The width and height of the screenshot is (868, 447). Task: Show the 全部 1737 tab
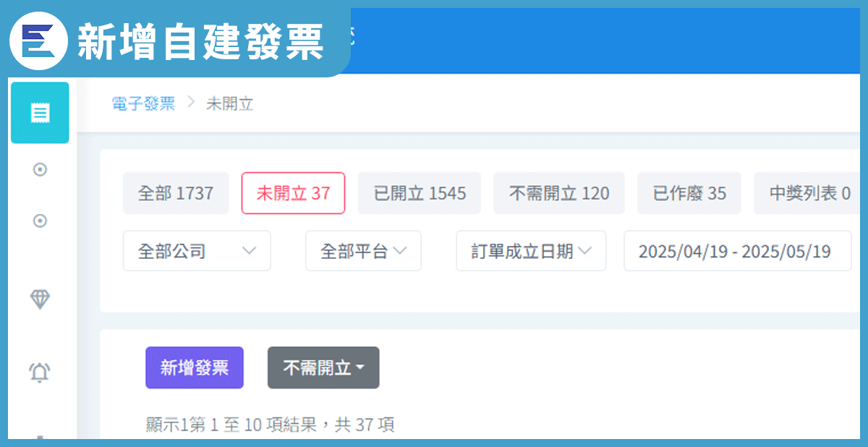click(x=176, y=193)
